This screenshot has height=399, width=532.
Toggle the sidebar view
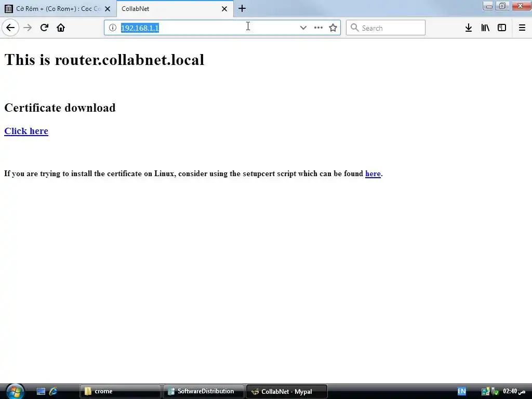[x=502, y=28]
